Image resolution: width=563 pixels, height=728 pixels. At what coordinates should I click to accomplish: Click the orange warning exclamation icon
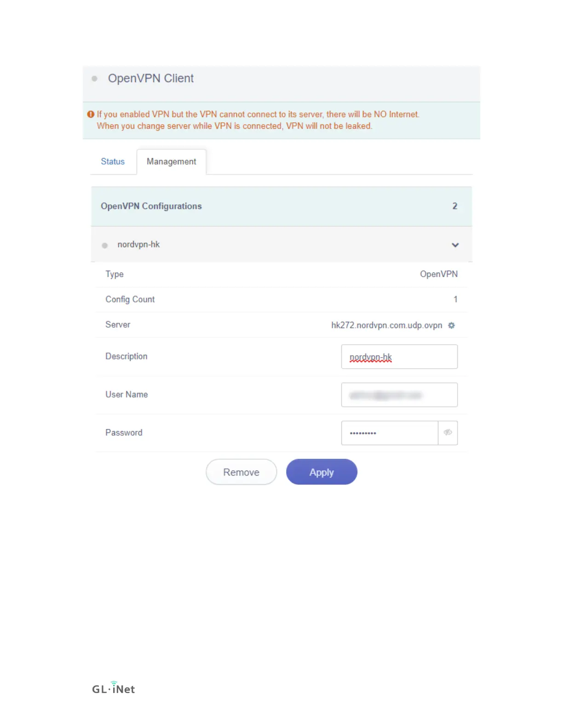[x=91, y=114]
